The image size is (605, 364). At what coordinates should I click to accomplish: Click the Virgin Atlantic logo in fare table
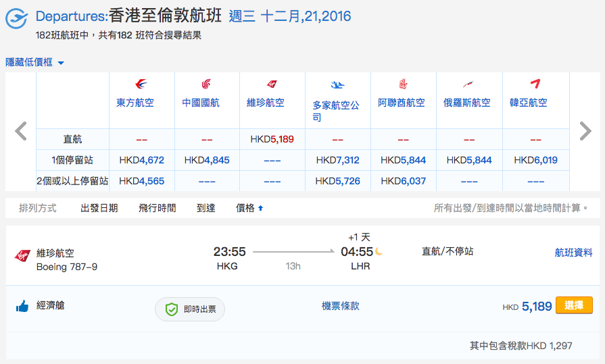[272, 84]
